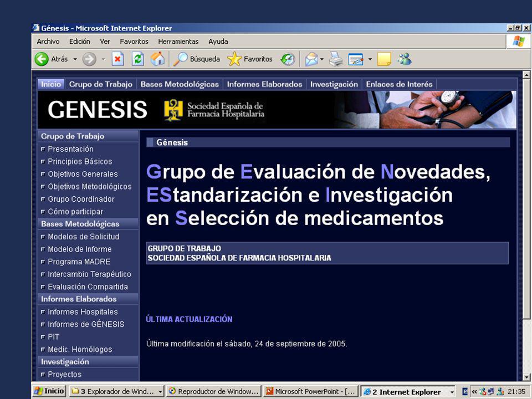Select the Grupo de Trabajo top tab
The image size is (532, 399).
(x=100, y=84)
